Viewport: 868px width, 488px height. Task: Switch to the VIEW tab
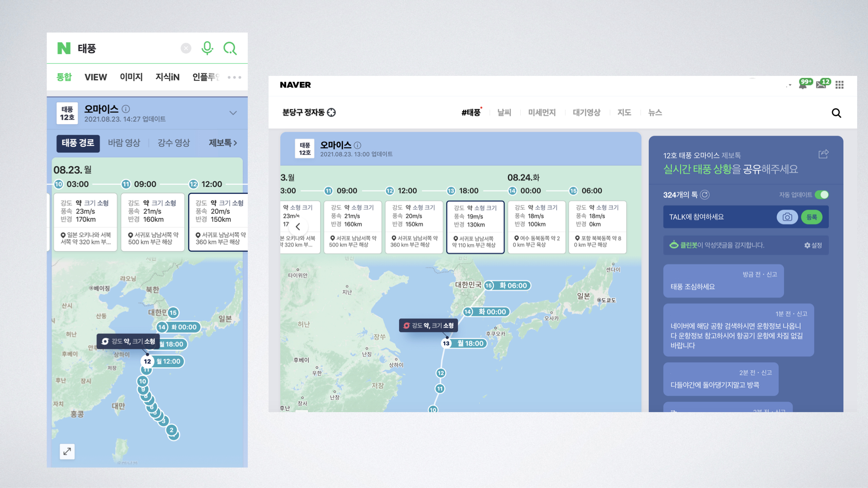96,77
